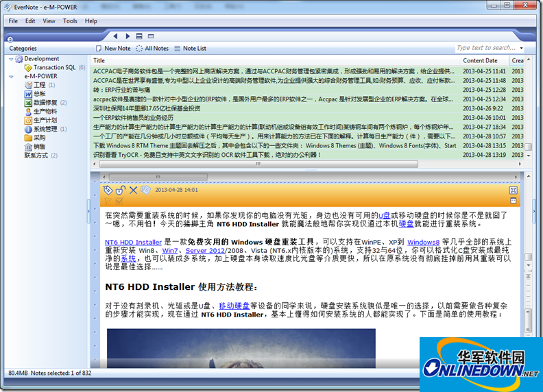543x392 pixels.
Task: Open the View menu
Action: [x=49, y=21]
